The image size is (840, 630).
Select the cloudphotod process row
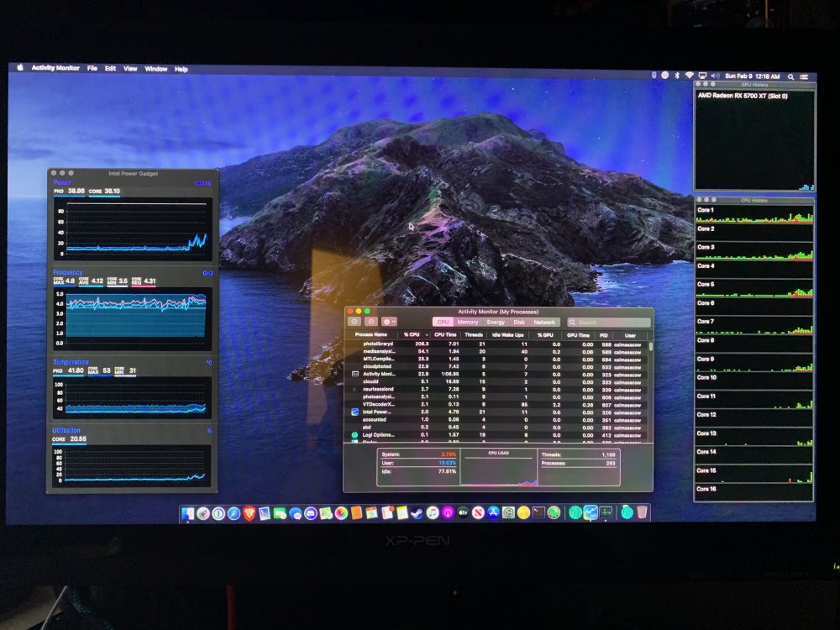click(497, 366)
